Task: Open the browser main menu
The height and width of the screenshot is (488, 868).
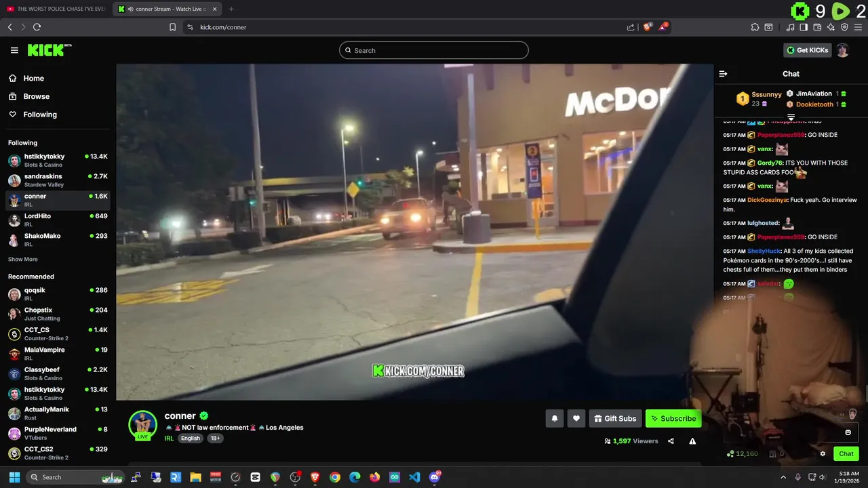Action: click(859, 27)
